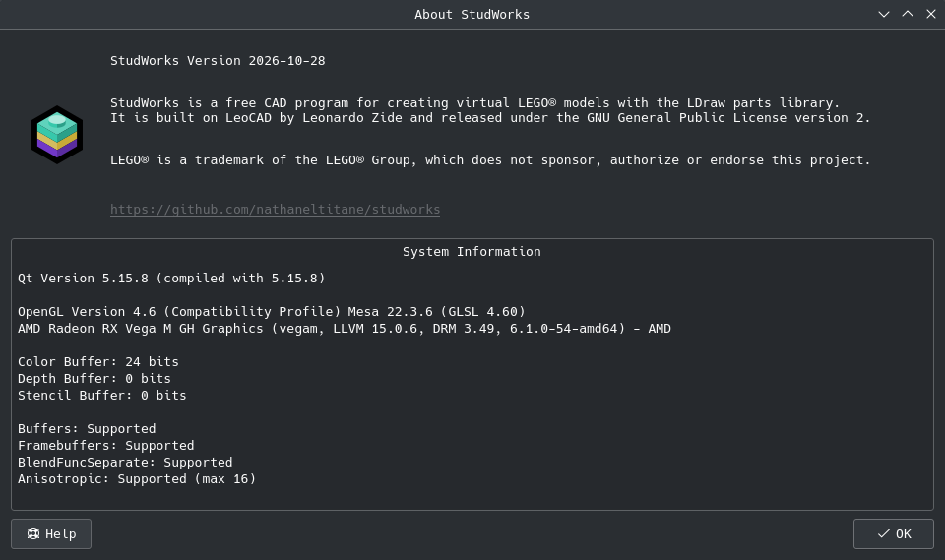Click the System Information heading

point(472,252)
